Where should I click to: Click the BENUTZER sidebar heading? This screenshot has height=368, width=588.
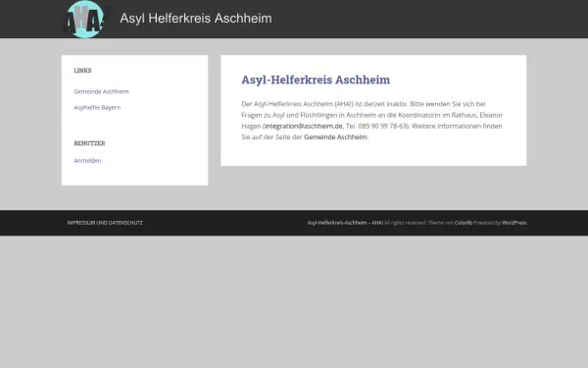[x=89, y=143]
